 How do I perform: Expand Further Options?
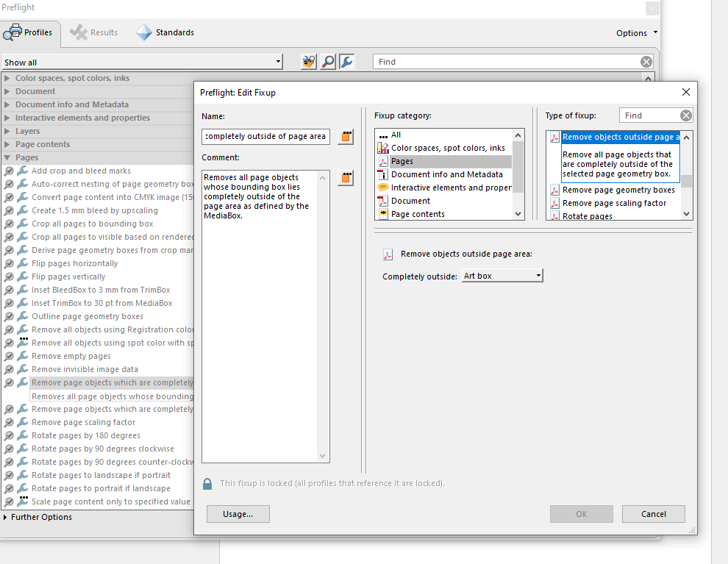point(4,517)
